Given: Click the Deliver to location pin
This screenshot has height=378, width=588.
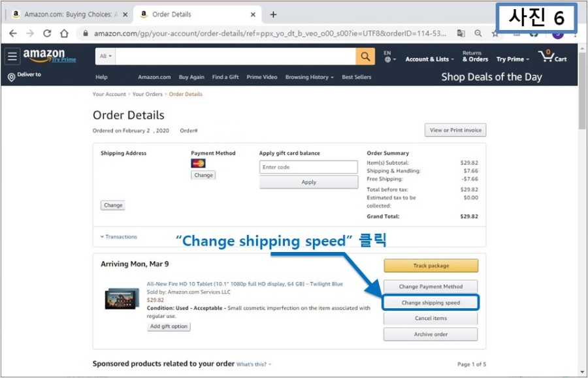Looking at the screenshot, I should [x=12, y=77].
